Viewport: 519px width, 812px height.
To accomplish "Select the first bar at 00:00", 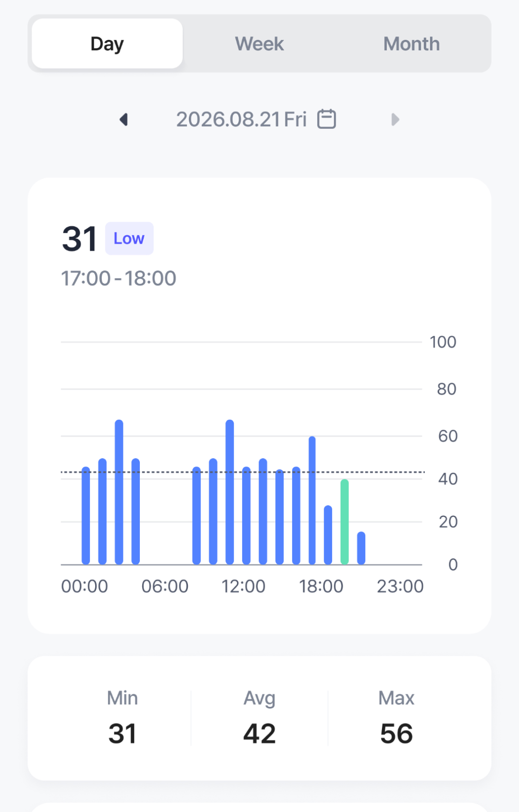I will tap(86, 515).
